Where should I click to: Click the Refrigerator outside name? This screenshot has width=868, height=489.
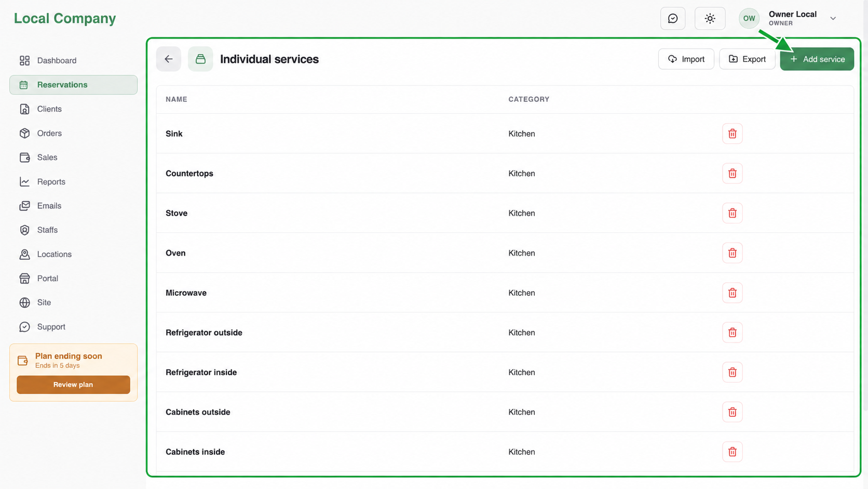point(204,333)
